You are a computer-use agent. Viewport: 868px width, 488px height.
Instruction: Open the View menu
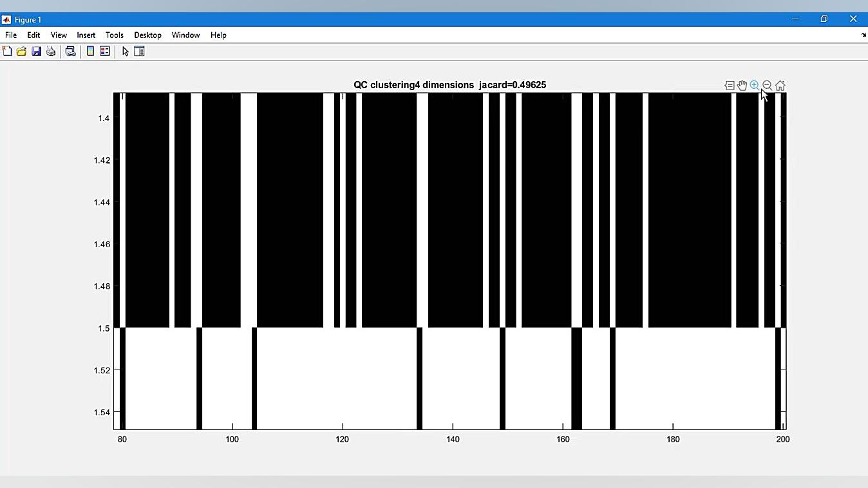pos(59,35)
